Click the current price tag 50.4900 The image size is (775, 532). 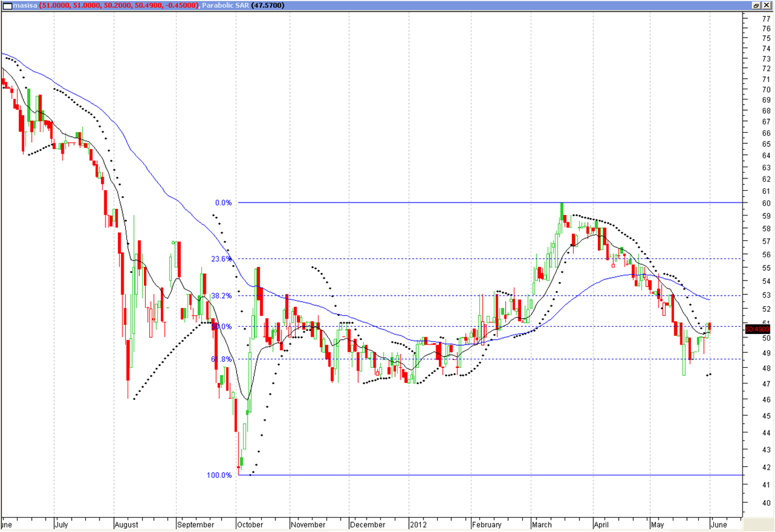point(758,329)
